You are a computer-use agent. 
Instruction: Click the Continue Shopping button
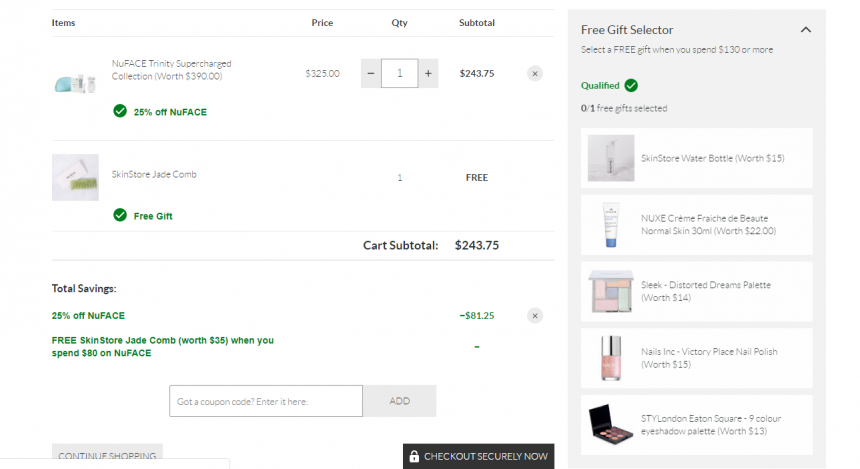coord(108,456)
